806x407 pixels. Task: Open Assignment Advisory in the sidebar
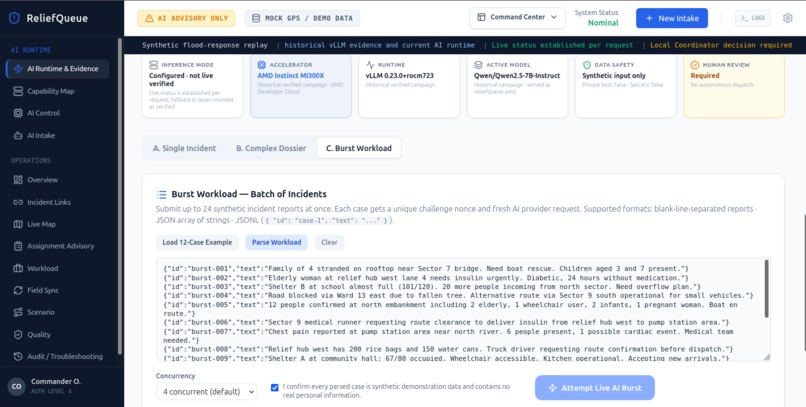point(58,246)
